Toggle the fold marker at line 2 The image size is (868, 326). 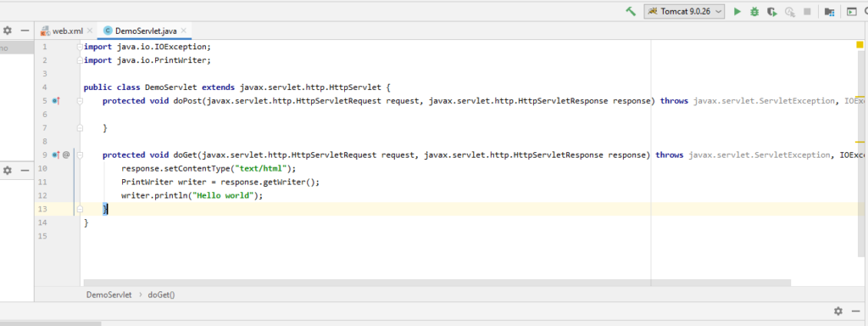click(x=81, y=60)
